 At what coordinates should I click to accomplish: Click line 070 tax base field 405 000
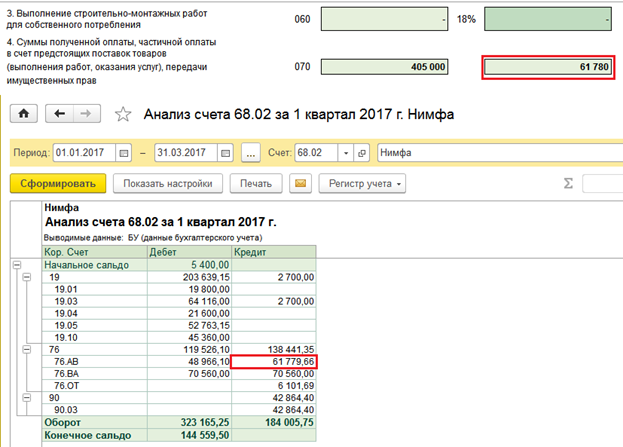point(385,67)
